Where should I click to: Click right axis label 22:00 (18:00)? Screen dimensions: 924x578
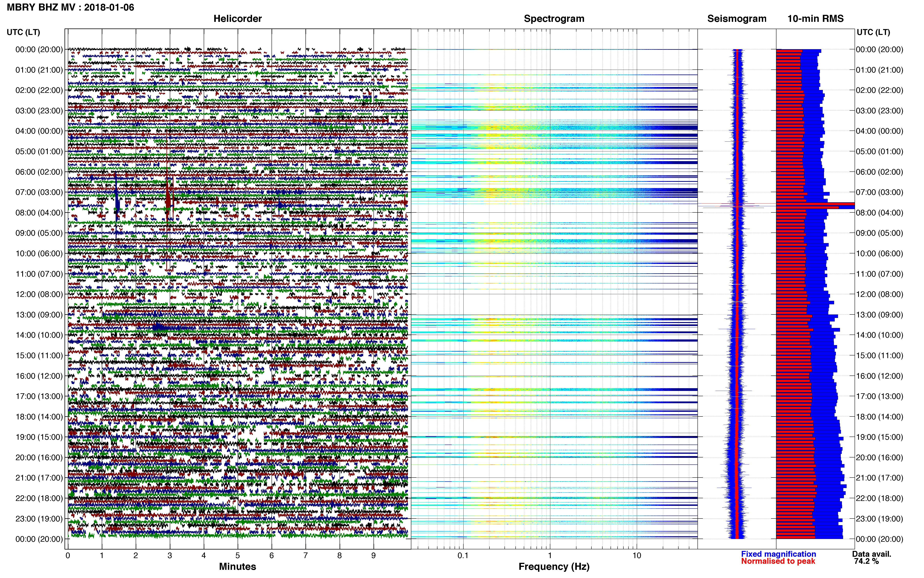coord(880,498)
